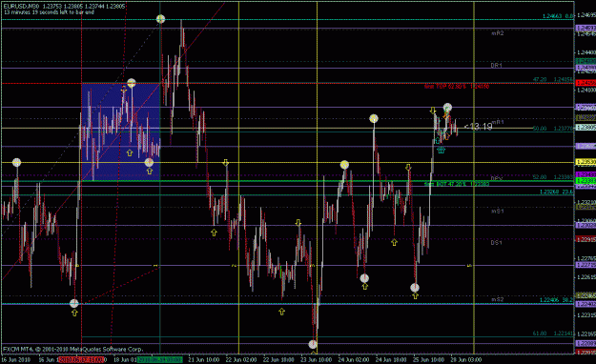Click the circle marker atop the blue rectangle
Image resolution: width=596 pixels, height=364 pixels.
point(132,83)
